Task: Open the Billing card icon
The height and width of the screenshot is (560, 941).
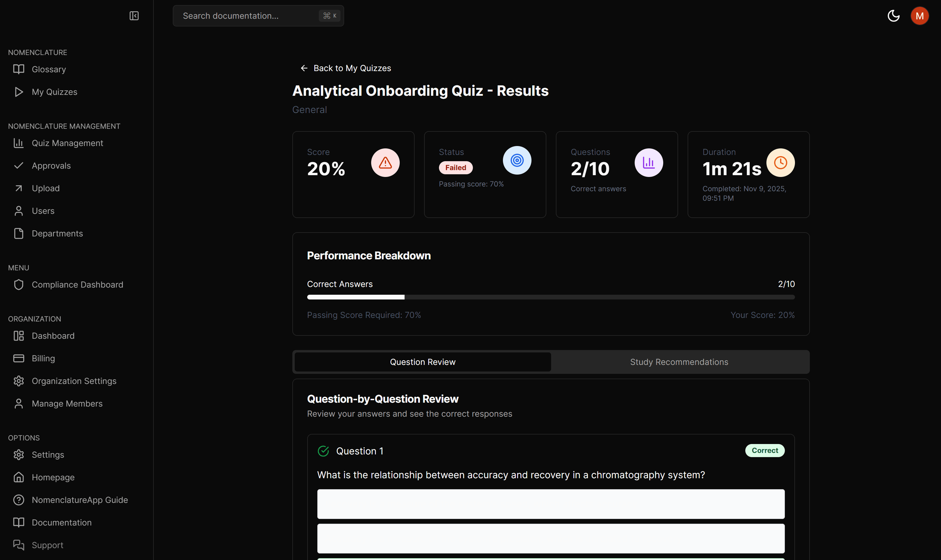Action: [19, 358]
